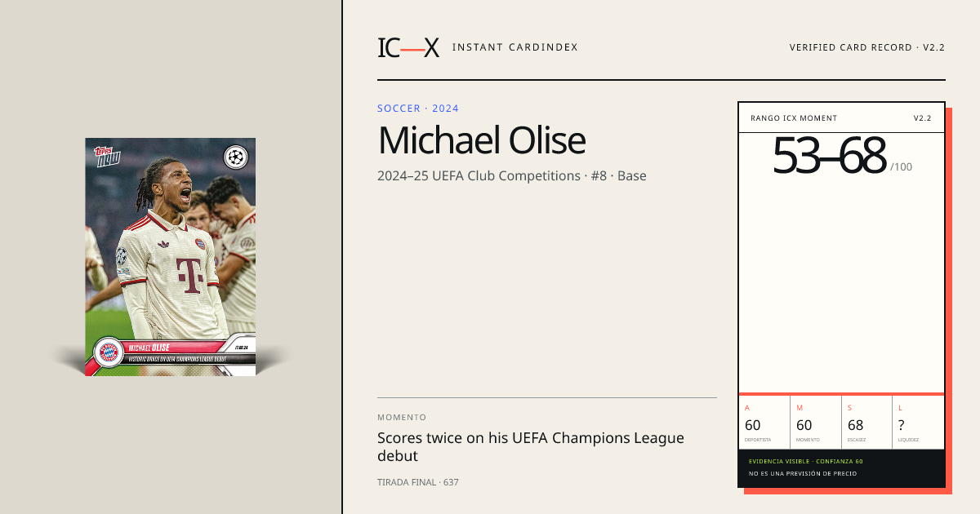Click the Momento description about Champions League debut
The width and height of the screenshot is (980, 514).
(531, 447)
